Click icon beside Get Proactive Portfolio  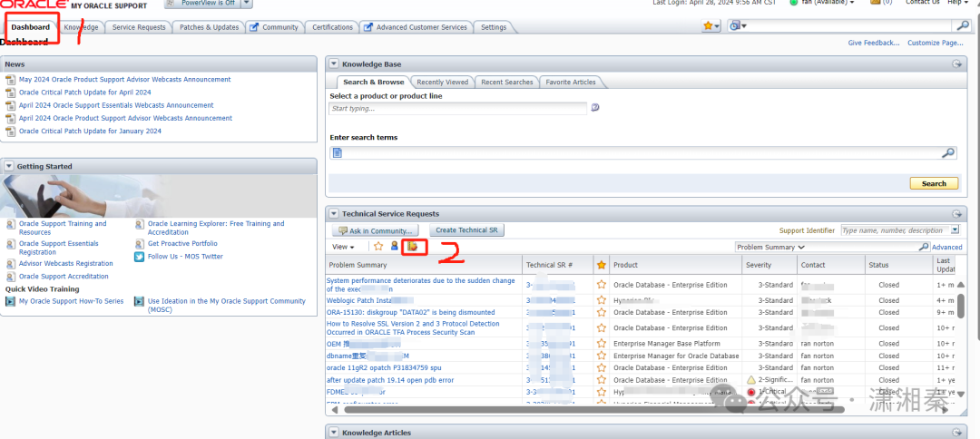(139, 244)
